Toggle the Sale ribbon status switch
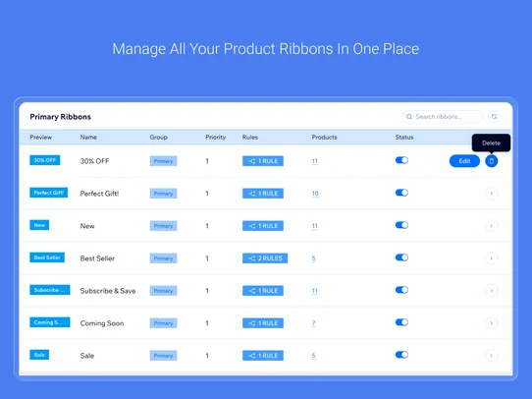532x399 pixels. click(401, 355)
